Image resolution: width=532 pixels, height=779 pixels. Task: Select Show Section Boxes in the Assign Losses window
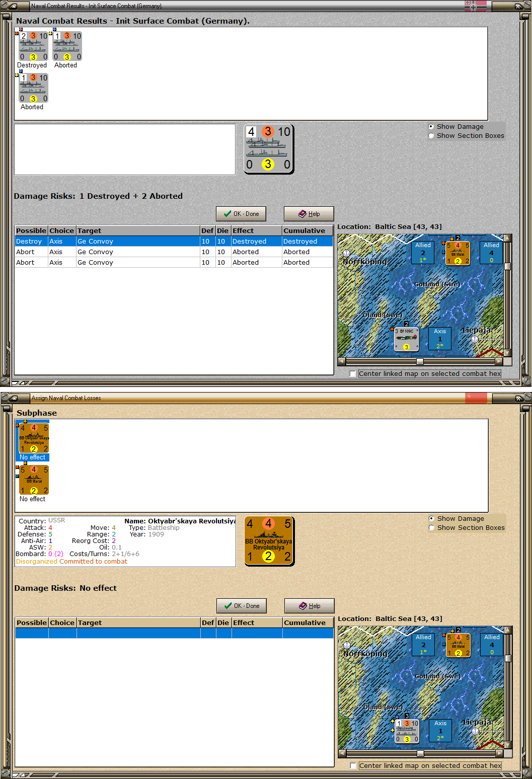pos(431,528)
